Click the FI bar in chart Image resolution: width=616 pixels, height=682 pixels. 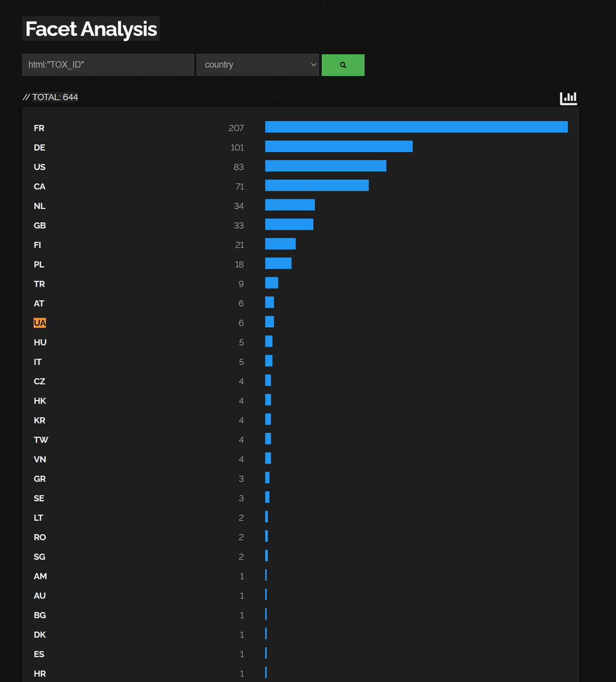pos(281,244)
